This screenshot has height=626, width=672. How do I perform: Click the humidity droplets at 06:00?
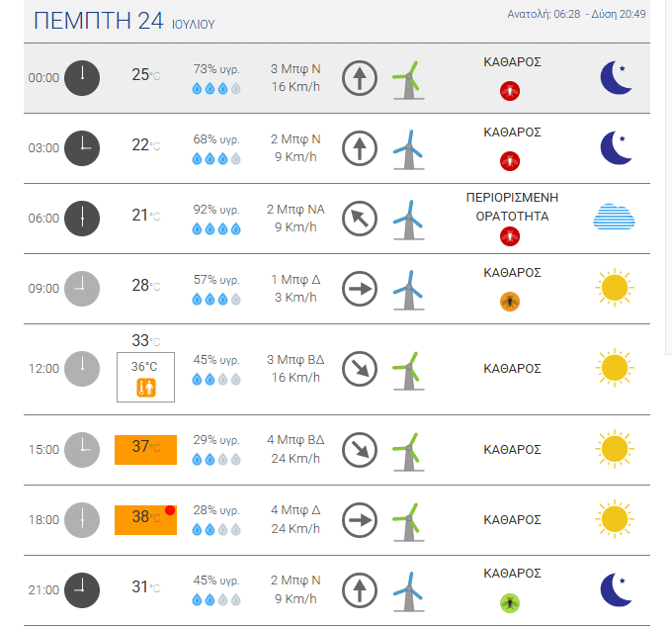pos(216,229)
